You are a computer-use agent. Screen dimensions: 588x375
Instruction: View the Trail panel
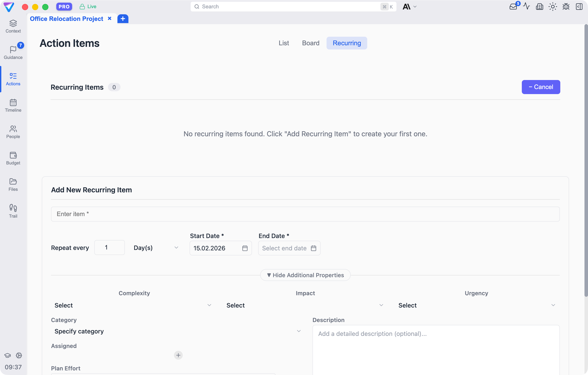pos(13,210)
